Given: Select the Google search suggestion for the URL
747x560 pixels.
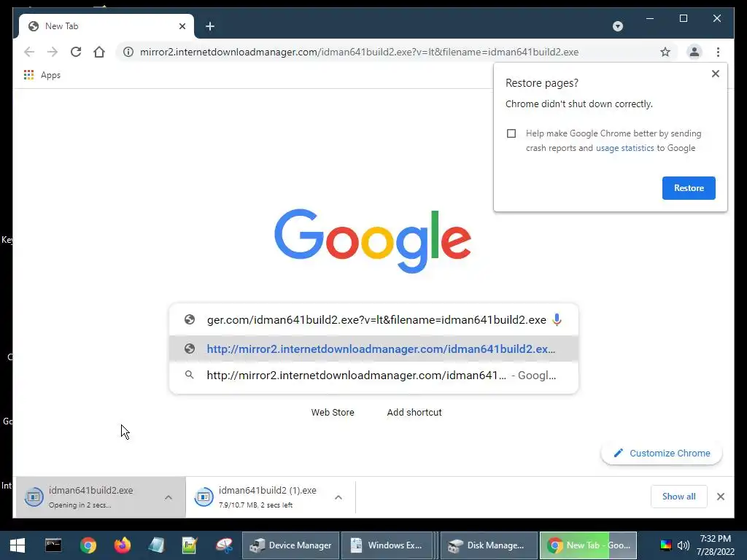Looking at the screenshot, I should tap(373, 376).
